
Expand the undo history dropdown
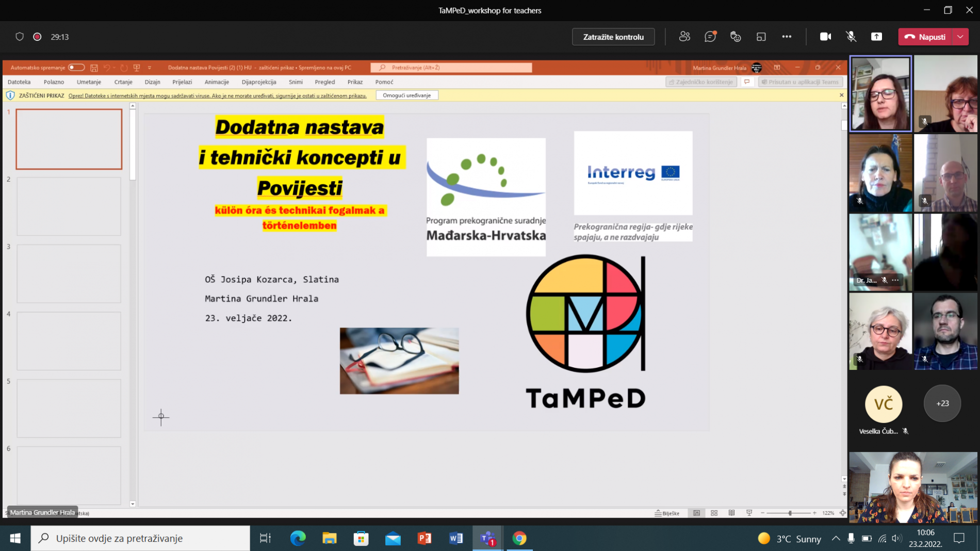tap(114, 68)
